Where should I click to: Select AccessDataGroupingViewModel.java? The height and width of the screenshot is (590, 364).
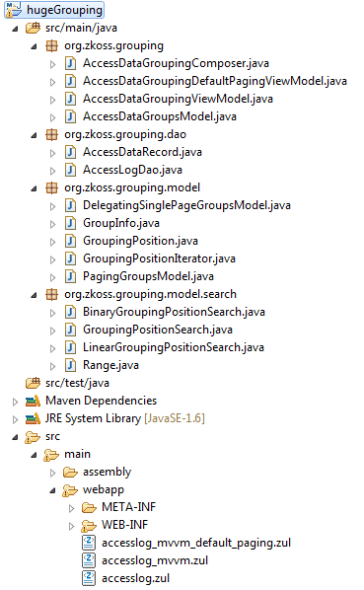tap(178, 99)
